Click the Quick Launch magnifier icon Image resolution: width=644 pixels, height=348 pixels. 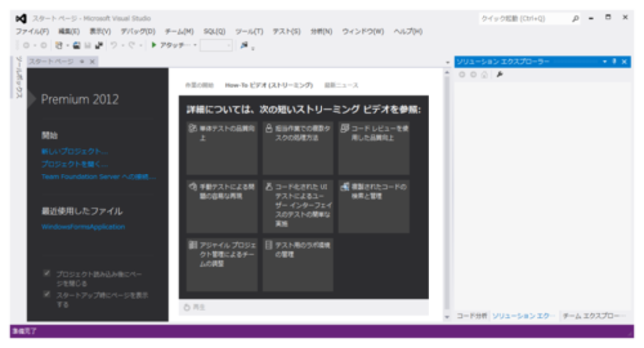[575, 19]
